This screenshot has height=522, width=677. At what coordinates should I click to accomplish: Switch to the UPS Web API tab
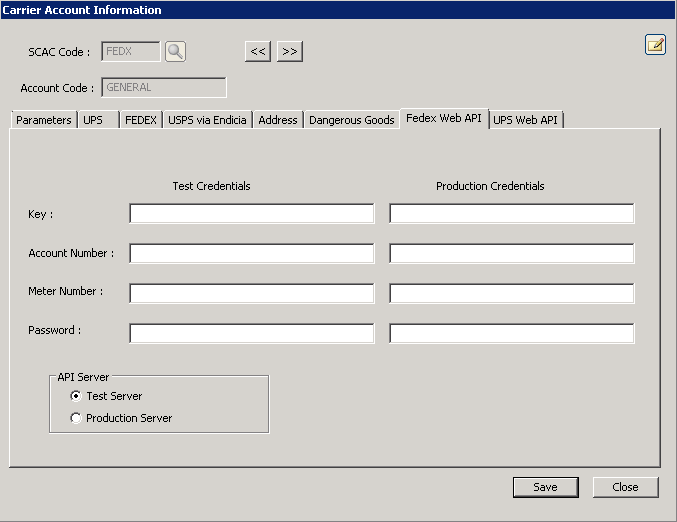[526, 120]
